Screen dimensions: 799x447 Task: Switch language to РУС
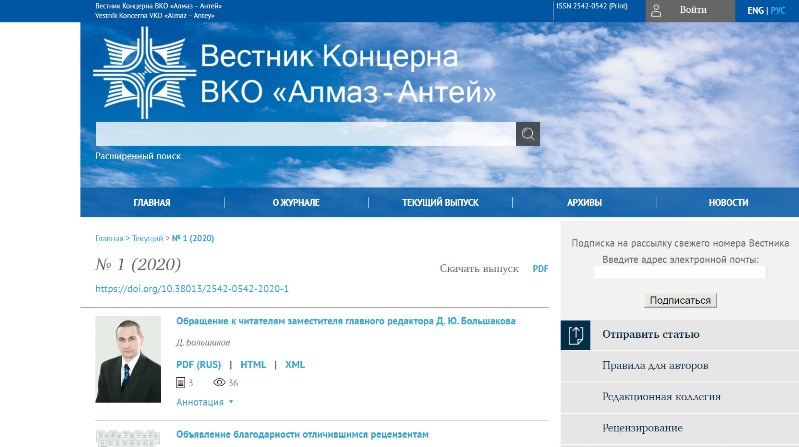(x=780, y=11)
